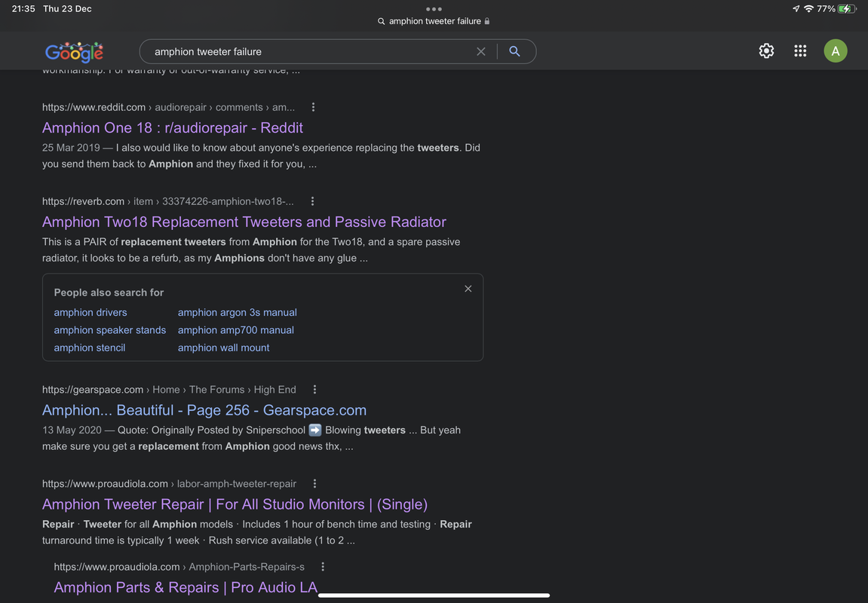Click the proaudiola.com labor-amph-tweeter-repair URL

click(169, 483)
